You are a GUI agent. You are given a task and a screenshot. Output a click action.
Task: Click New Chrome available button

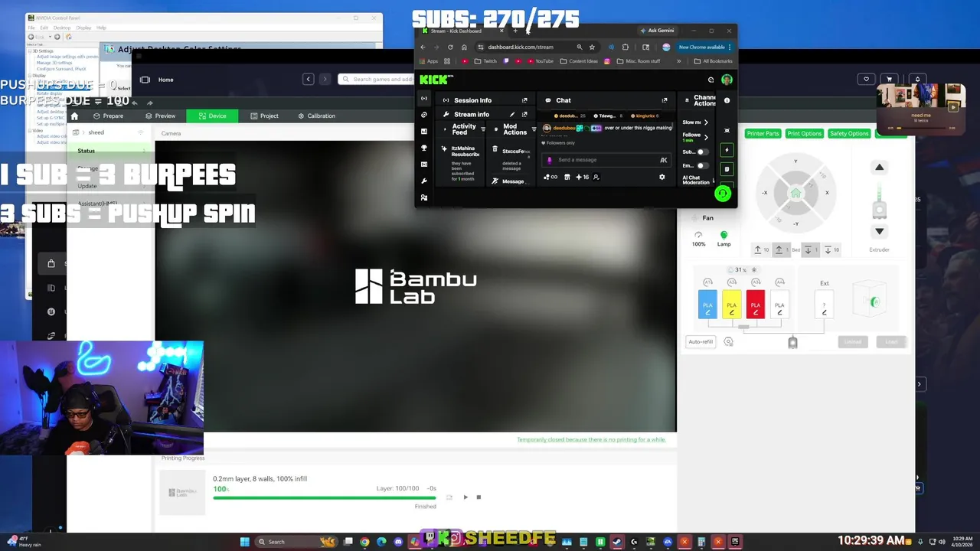click(701, 47)
